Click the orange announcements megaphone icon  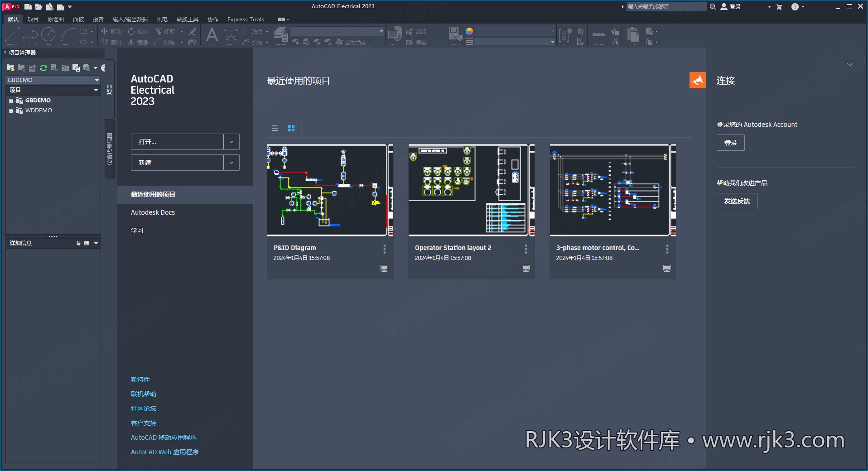[x=698, y=80]
